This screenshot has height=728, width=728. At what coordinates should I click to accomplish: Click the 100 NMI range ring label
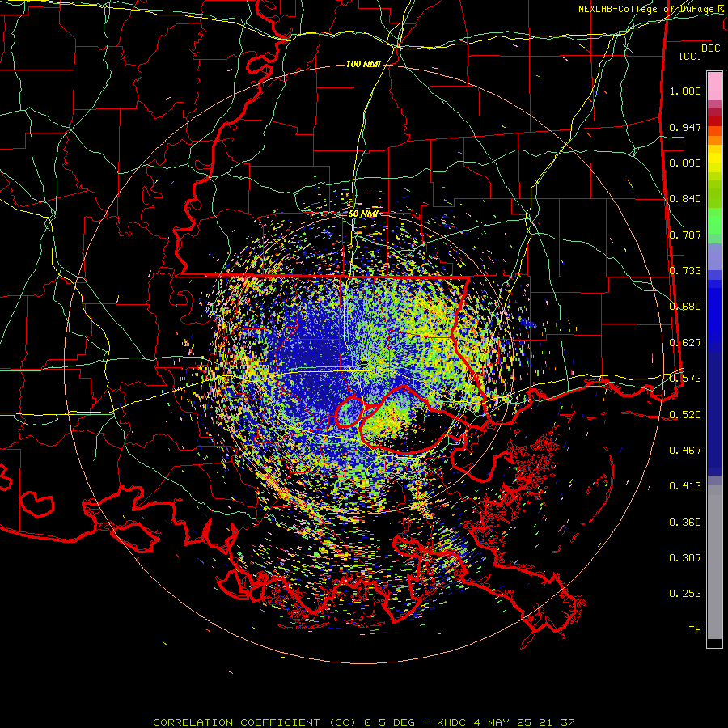(363, 64)
